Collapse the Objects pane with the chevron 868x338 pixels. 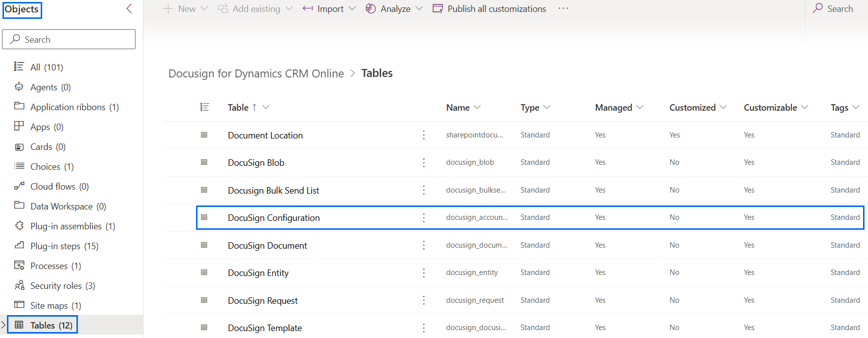click(129, 8)
